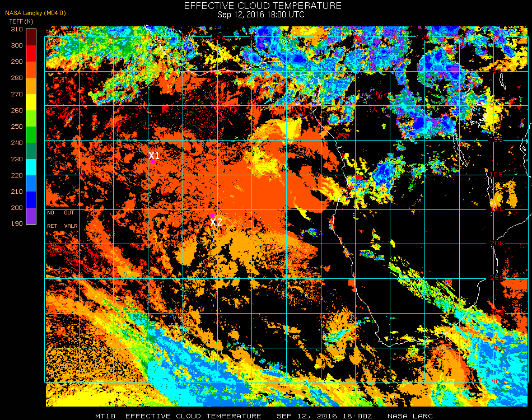
Task: Select the light green 250-260 K legend swatch
Action: coord(31,119)
